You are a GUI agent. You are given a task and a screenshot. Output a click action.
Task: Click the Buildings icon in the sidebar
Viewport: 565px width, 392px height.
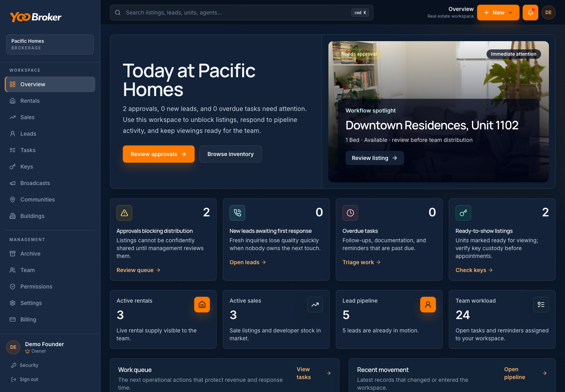[12, 216]
